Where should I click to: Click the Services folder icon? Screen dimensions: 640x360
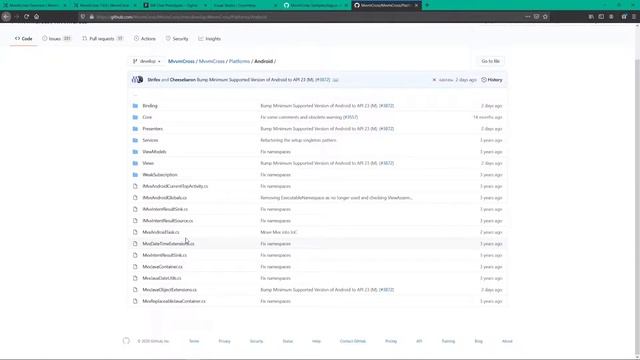point(135,140)
